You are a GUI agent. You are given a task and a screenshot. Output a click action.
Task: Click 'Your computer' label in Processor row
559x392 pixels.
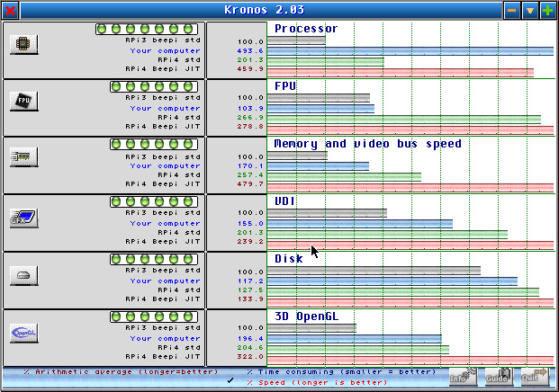(165, 51)
